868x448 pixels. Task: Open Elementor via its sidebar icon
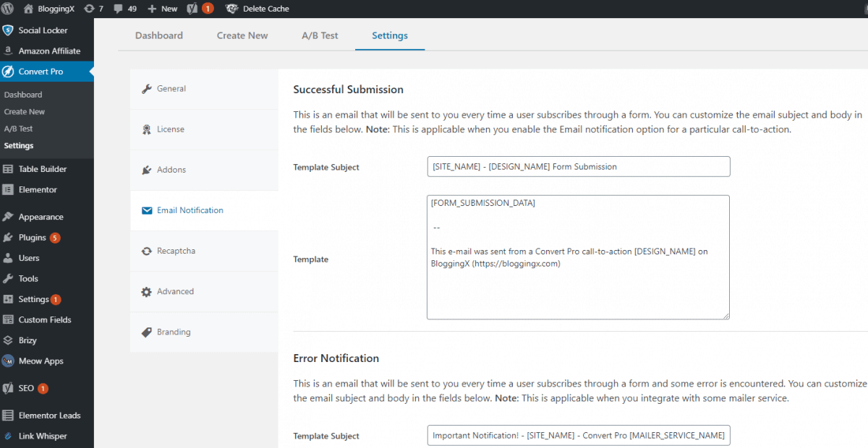(x=8, y=189)
